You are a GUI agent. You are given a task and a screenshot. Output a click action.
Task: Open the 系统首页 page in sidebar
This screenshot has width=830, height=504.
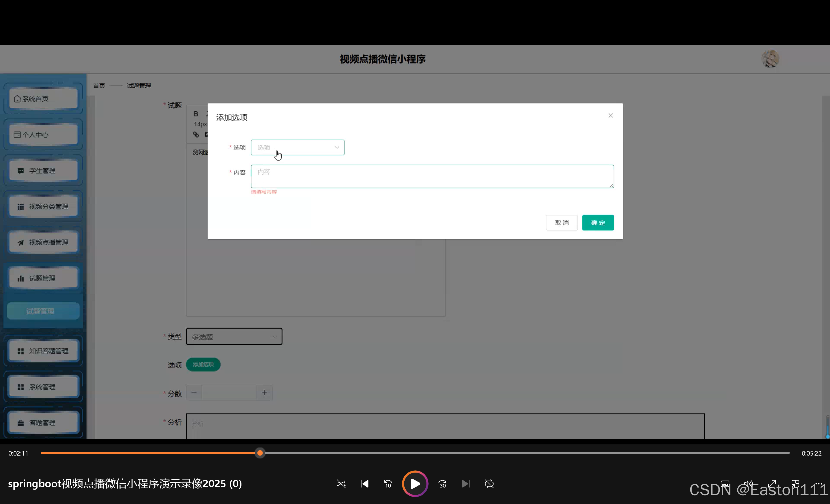pos(43,98)
